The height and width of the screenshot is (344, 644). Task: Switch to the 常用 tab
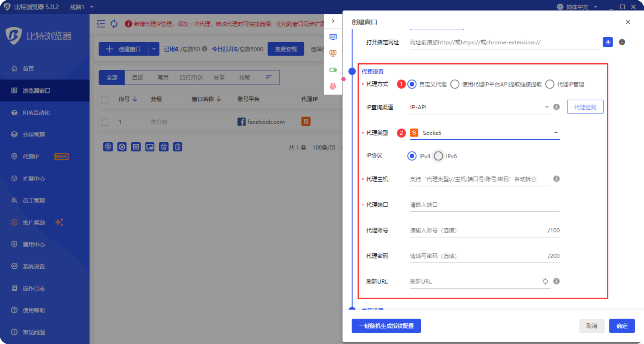[x=163, y=77]
